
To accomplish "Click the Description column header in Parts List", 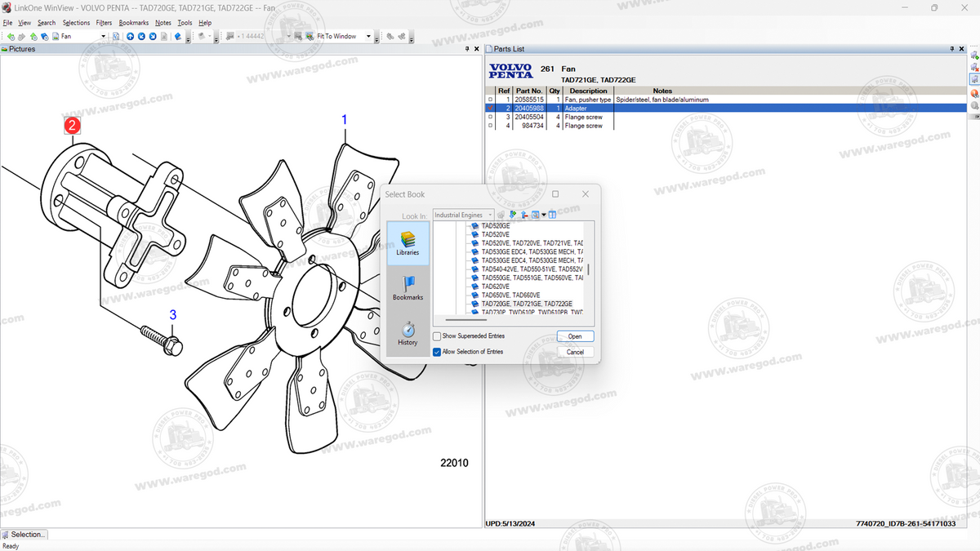I will tap(588, 91).
